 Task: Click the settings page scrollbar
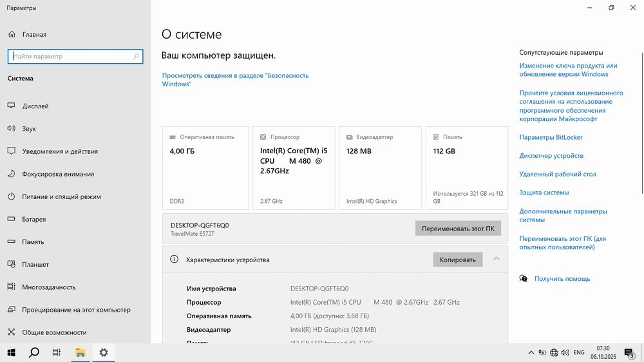point(642,123)
